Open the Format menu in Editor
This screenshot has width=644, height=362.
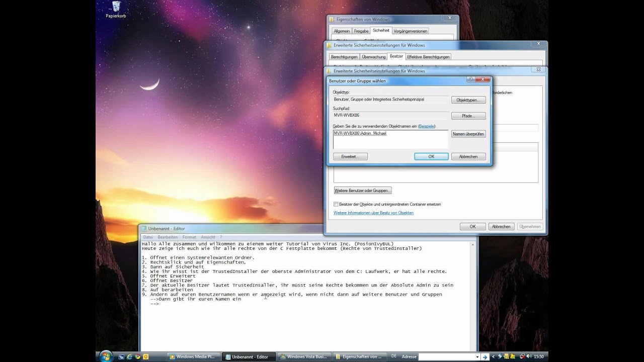point(189,237)
